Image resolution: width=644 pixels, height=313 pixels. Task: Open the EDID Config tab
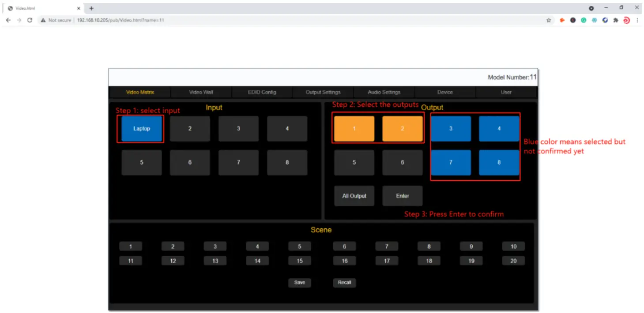coord(262,92)
